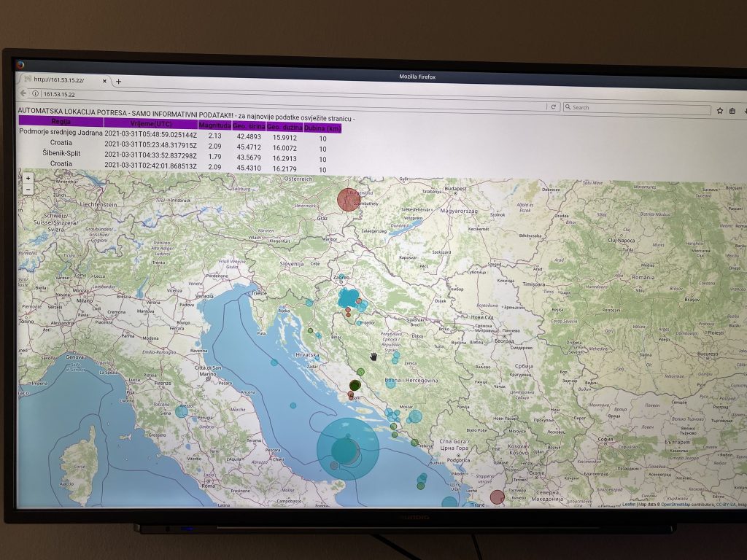Click the browser back arrow button
The image size is (747, 560).
click(23, 93)
